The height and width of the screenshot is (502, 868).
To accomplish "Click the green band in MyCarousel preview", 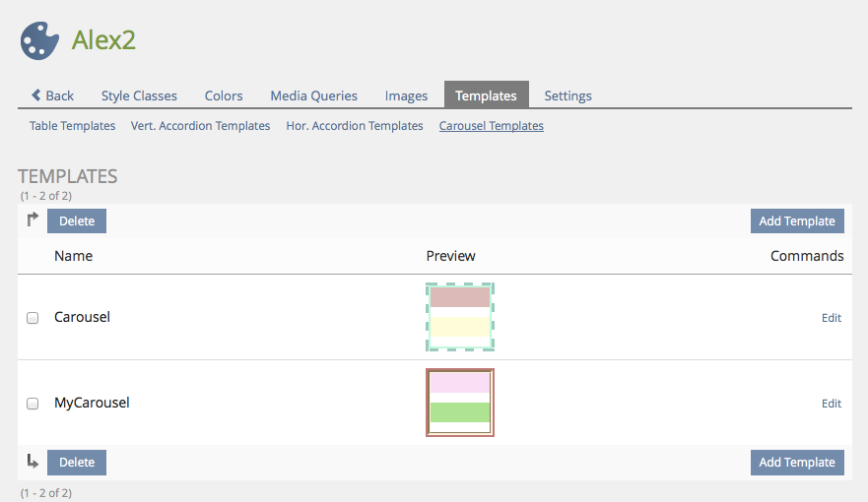I will tap(460, 412).
